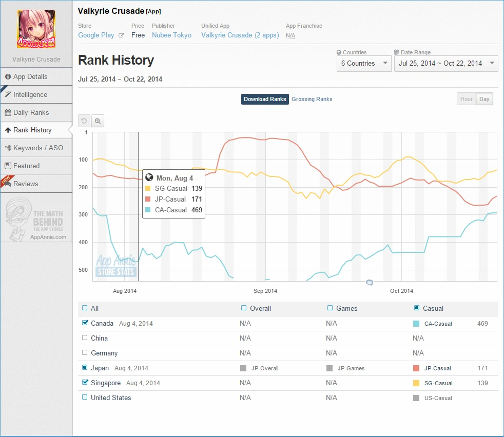The width and height of the screenshot is (504, 437).
Task: Click the globe icon in the Aug 4 tooltip
Action: (x=149, y=177)
